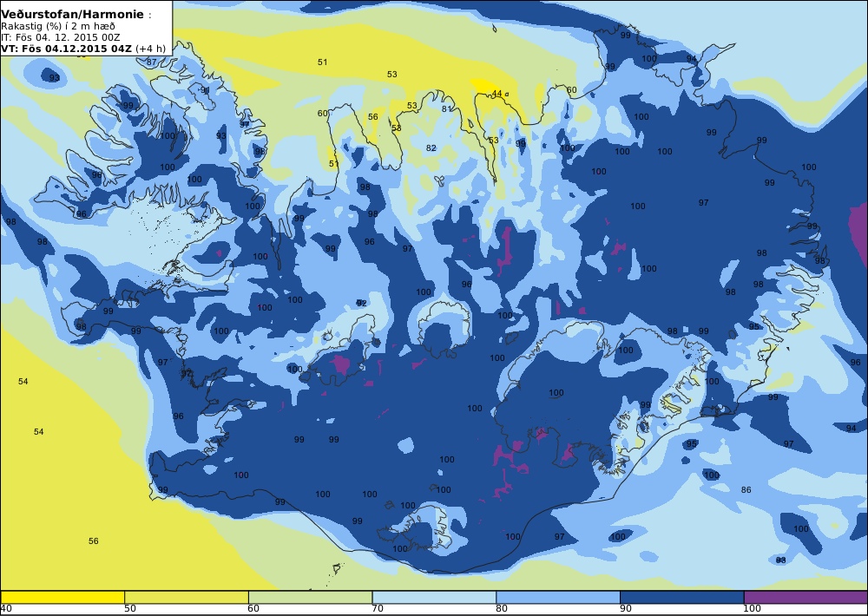
Task: Click the yellow-green 50–60 legend segment
Action: [186, 597]
